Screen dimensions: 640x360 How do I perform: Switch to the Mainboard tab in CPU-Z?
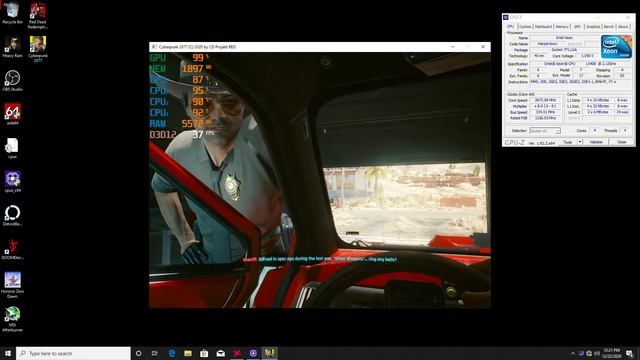coord(543,27)
